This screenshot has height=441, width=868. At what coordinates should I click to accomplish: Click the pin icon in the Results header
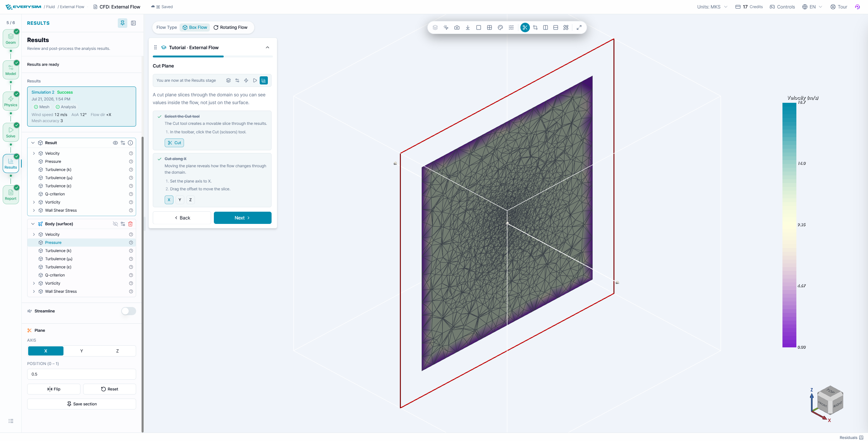123,23
